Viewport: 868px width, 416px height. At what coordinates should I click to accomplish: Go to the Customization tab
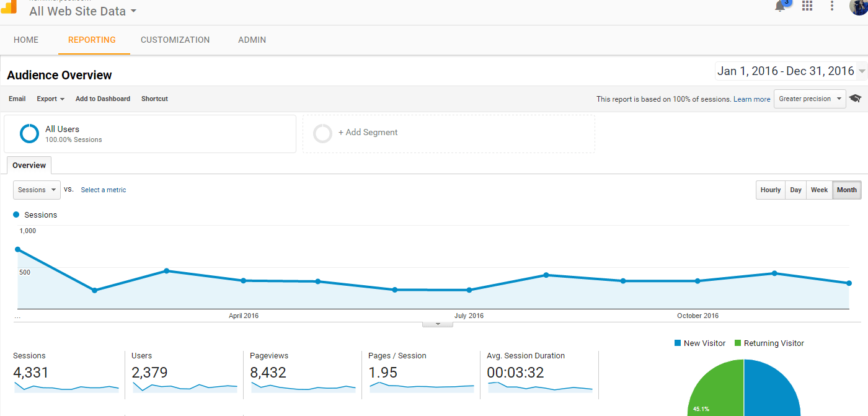[175, 40]
